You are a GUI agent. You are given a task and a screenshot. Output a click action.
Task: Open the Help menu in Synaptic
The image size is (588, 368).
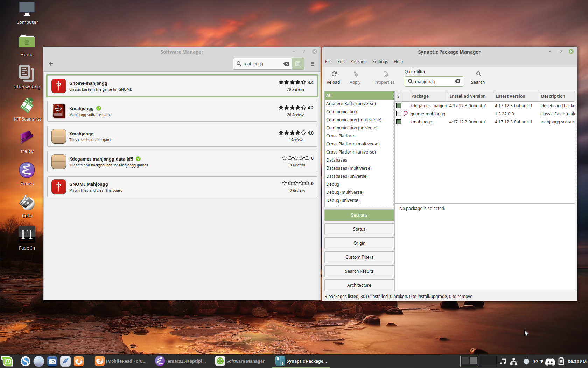[x=398, y=62]
